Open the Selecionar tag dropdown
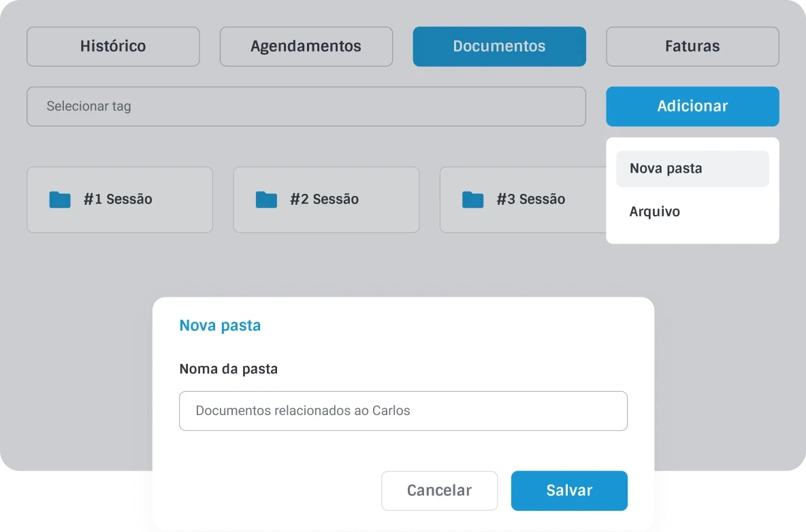The width and height of the screenshot is (806, 532). (306, 106)
